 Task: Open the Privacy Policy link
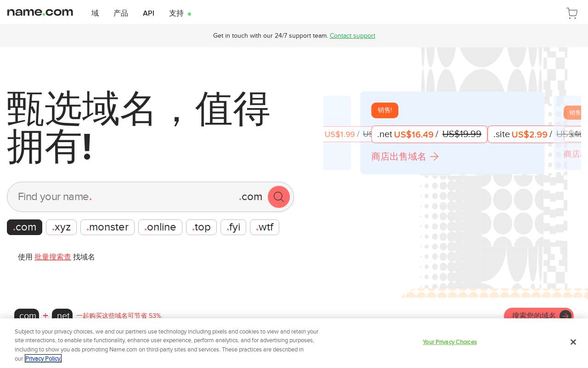43,358
